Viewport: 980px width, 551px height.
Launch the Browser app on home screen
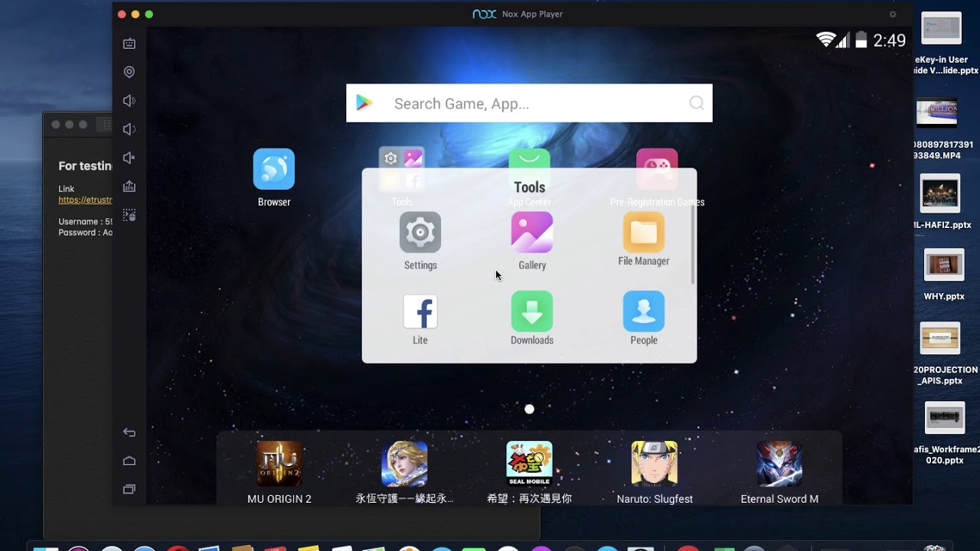coord(274,178)
